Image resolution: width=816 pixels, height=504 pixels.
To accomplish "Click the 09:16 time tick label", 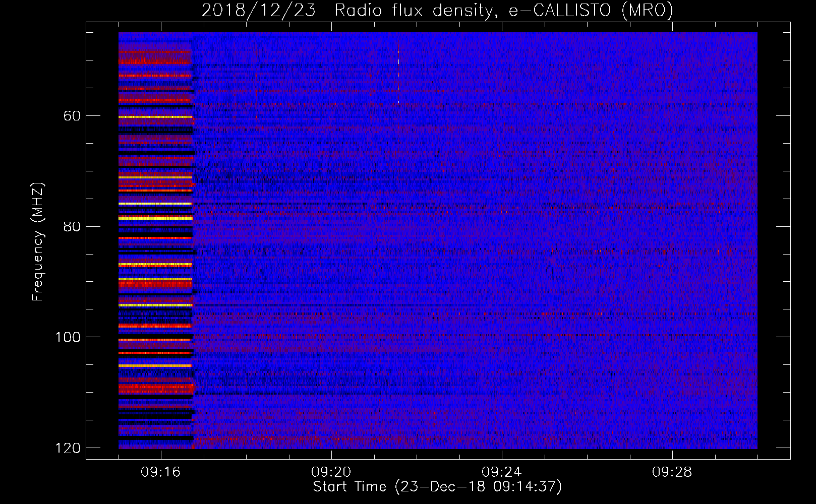I will coord(161,472).
